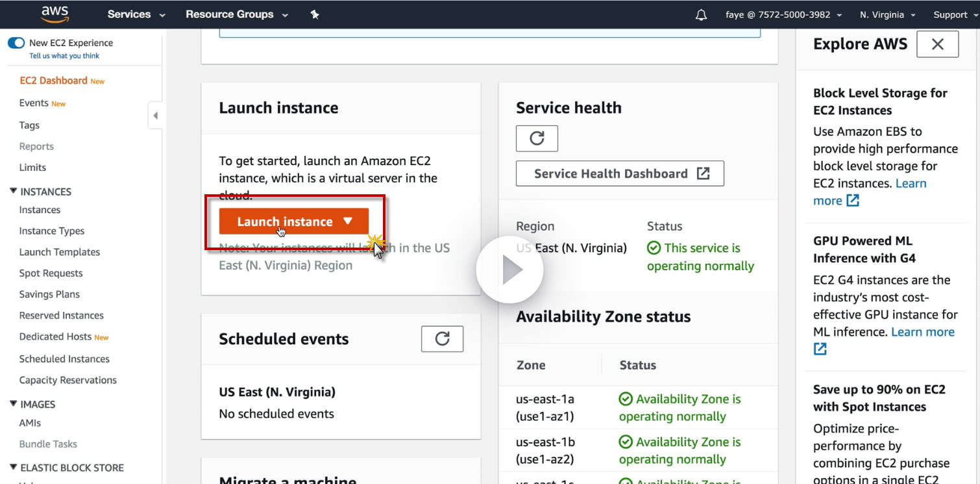Open the notifications bell
This screenshot has height=484, width=980.
701,15
